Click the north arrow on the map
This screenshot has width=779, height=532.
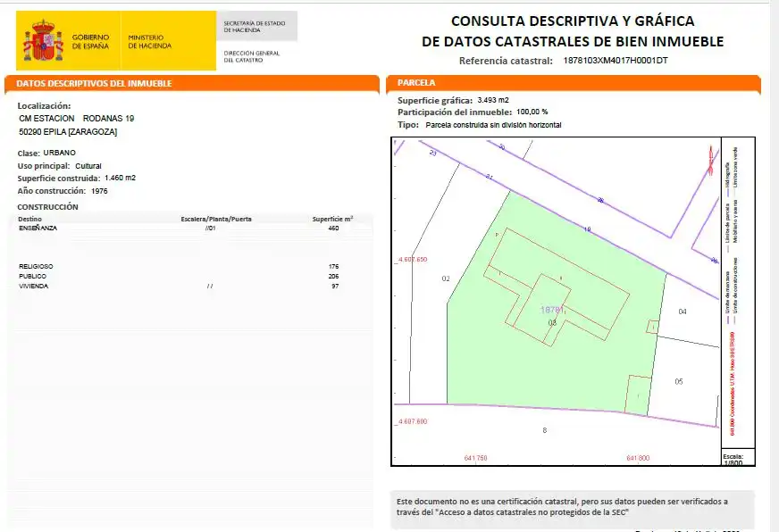pyautogui.click(x=710, y=160)
